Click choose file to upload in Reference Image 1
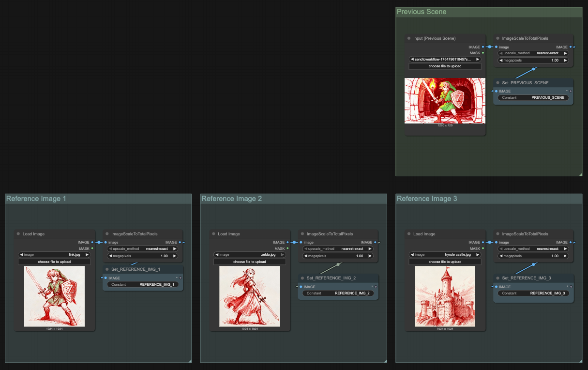 [54, 262]
